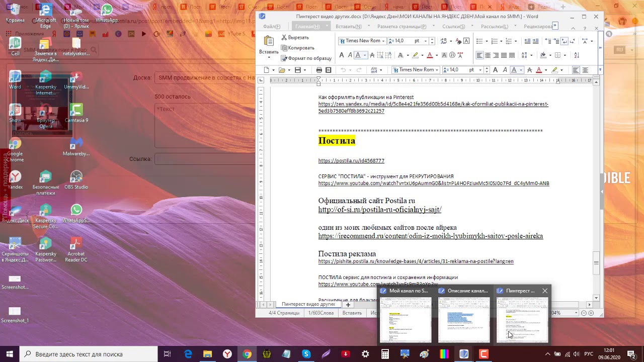Click the character border boxed A icon
This screenshot has width=644, height=362.
pos(466,41)
